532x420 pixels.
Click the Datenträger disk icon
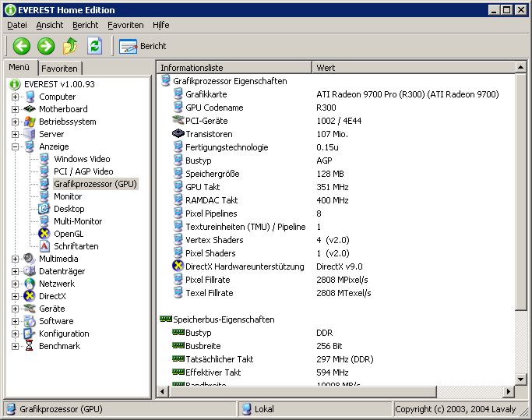pos(30,271)
